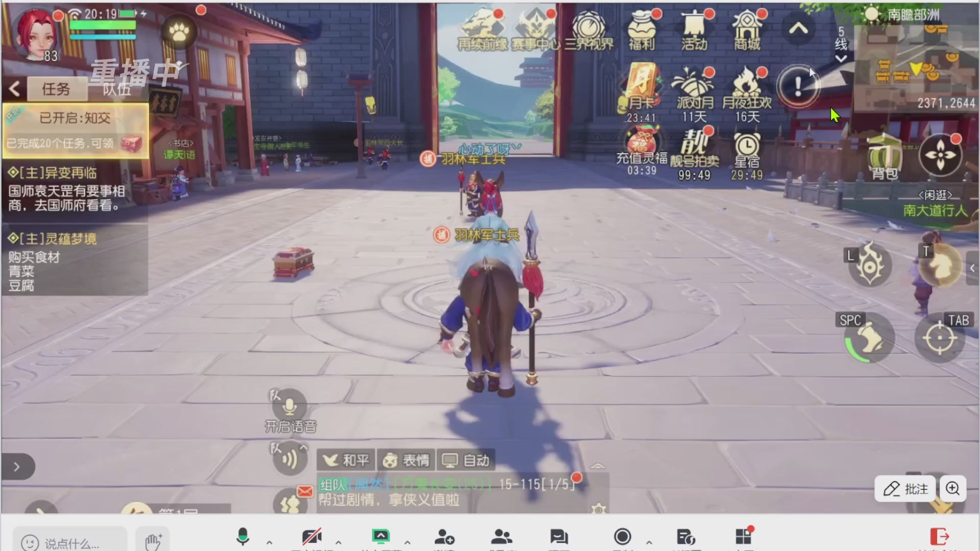The height and width of the screenshot is (551, 980).
Task: Leave the meeting with red exit button
Action: click(x=939, y=537)
